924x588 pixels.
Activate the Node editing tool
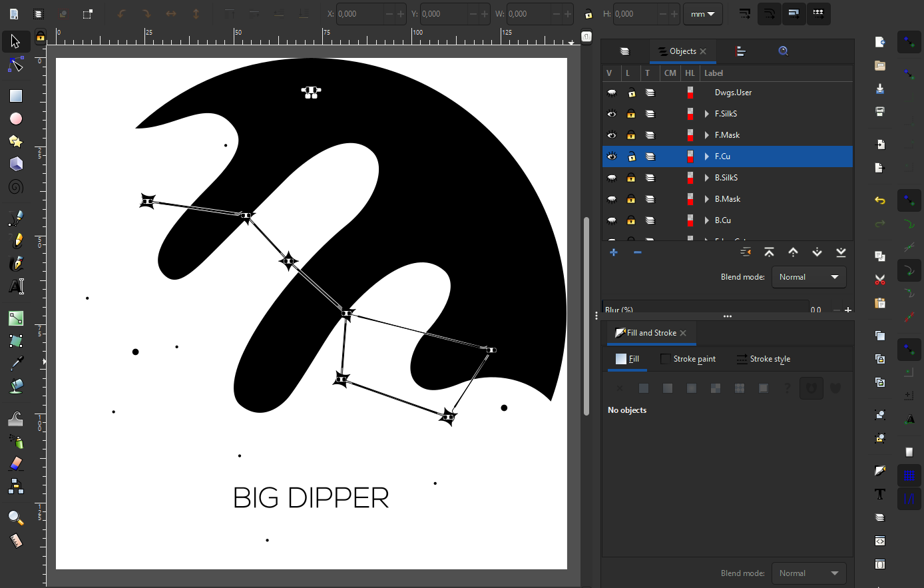(x=16, y=65)
